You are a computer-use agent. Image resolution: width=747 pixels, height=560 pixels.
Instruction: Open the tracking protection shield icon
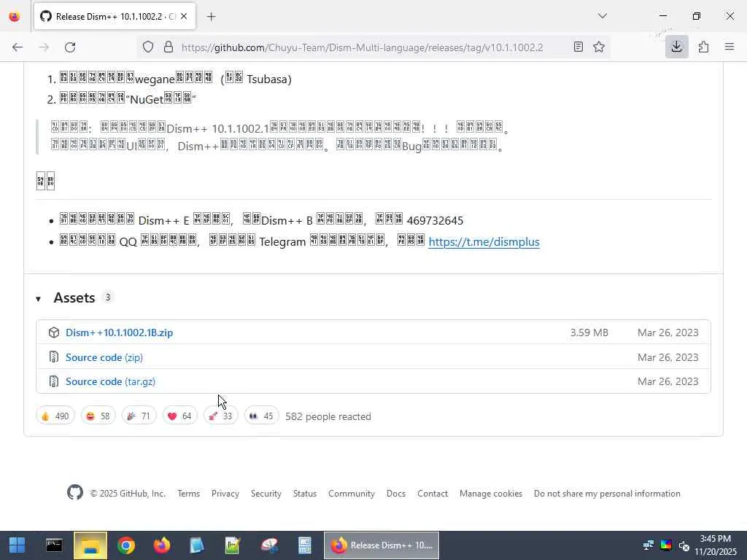[x=148, y=47]
